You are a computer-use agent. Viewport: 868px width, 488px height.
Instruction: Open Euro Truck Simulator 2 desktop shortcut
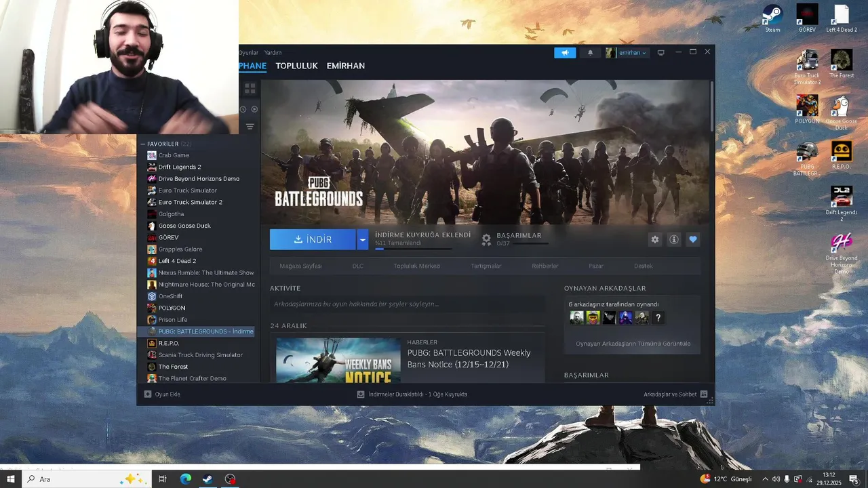pos(807,67)
